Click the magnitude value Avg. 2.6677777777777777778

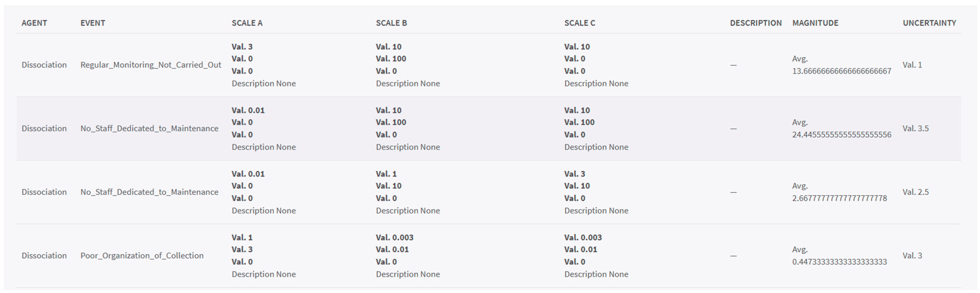pos(839,192)
